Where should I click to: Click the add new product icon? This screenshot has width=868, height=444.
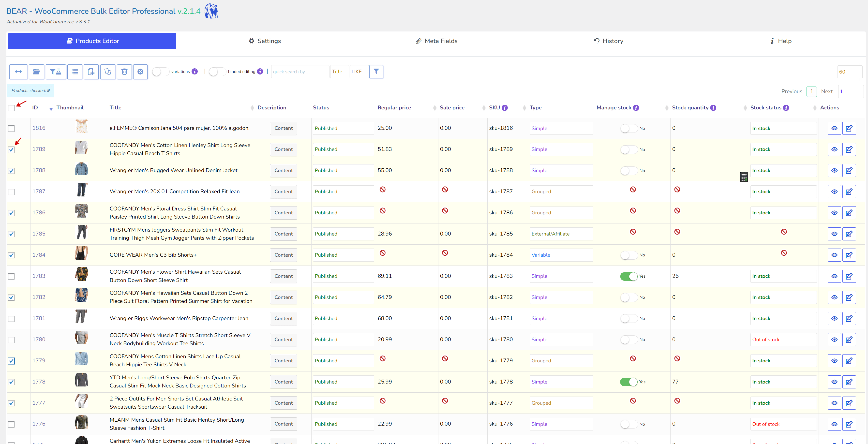click(x=91, y=71)
